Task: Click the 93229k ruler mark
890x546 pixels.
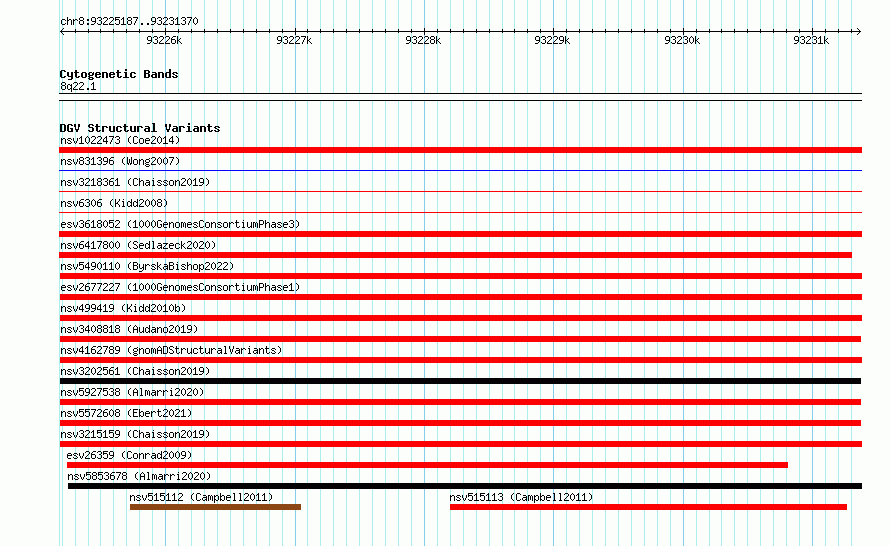Action: pos(552,40)
